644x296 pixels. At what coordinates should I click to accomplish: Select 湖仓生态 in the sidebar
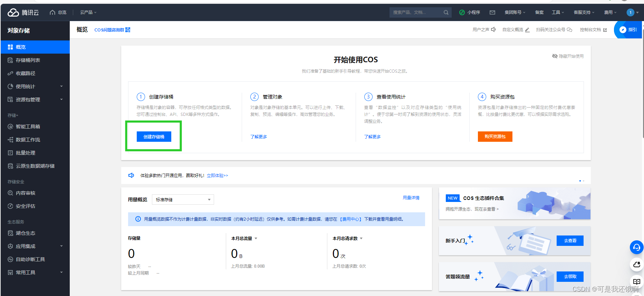pos(35,233)
